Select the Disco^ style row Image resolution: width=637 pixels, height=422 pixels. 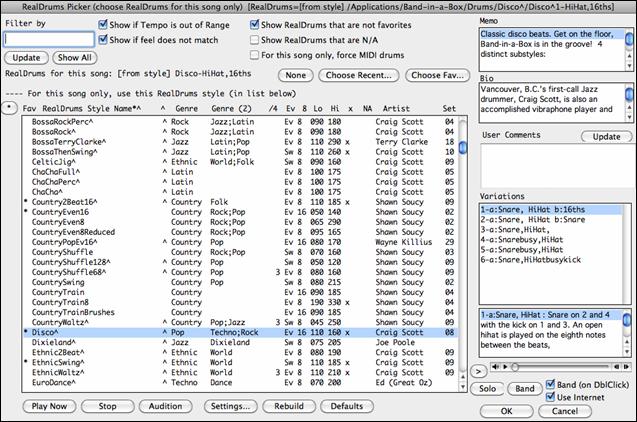[240, 332]
